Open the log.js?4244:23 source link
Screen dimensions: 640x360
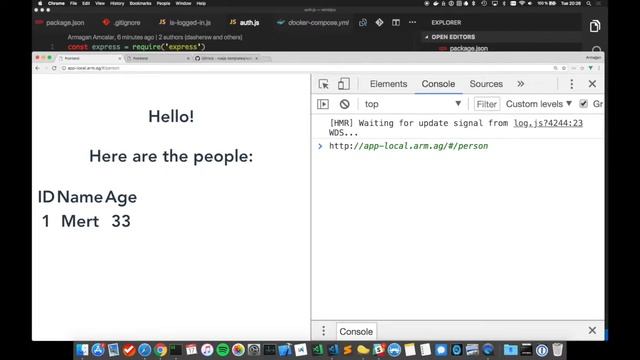click(x=548, y=123)
